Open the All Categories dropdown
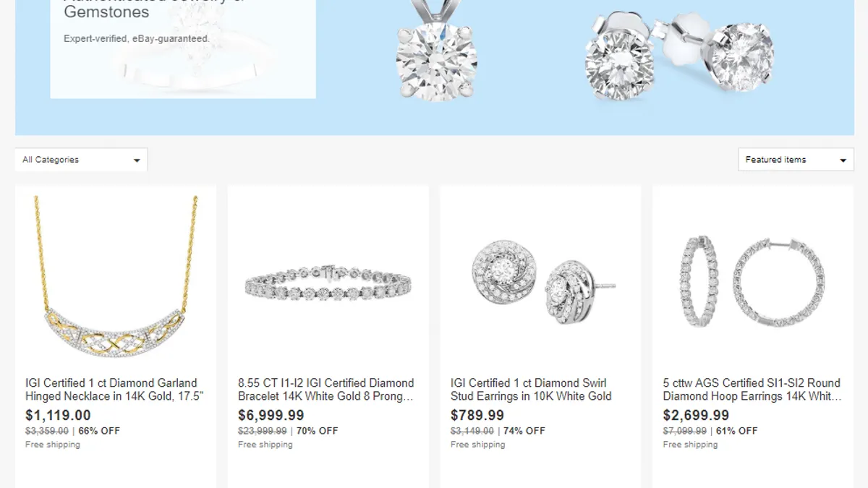The height and width of the screenshot is (488, 868). 81,160
